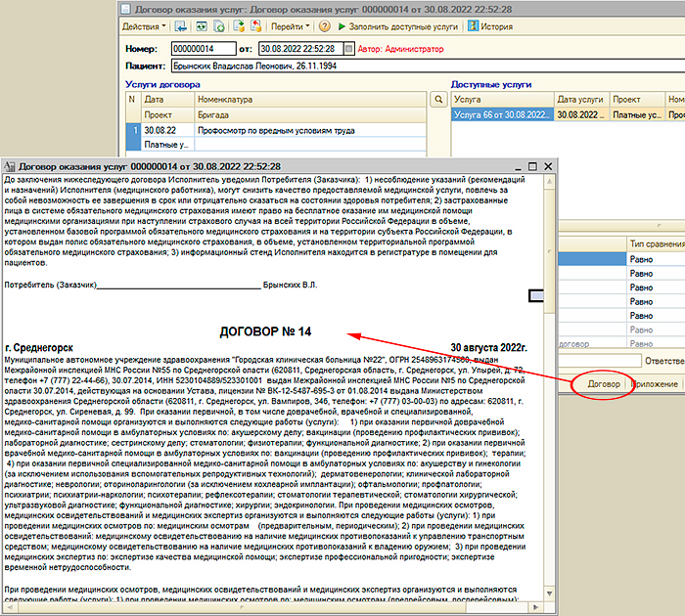Viewport: 685px width, 616px height.
Task: Select the Услуга 66 row in Доступные услуги
Action: click(501, 114)
